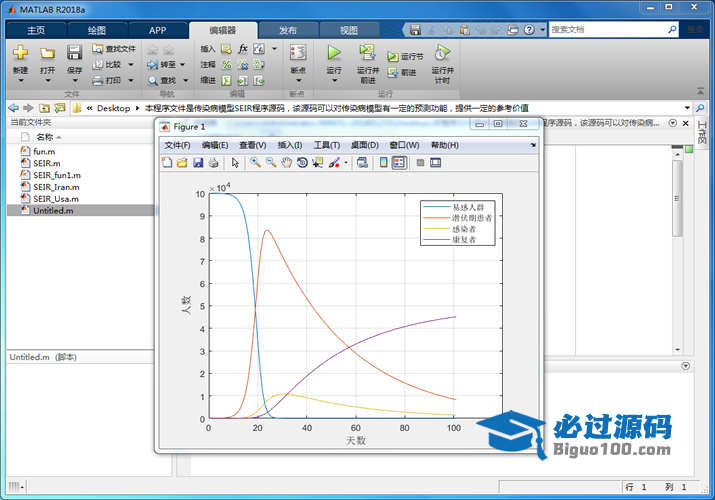Click the Breakpoints (断点) icon
The width and height of the screenshot is (715, 500).
coord(298,52)
